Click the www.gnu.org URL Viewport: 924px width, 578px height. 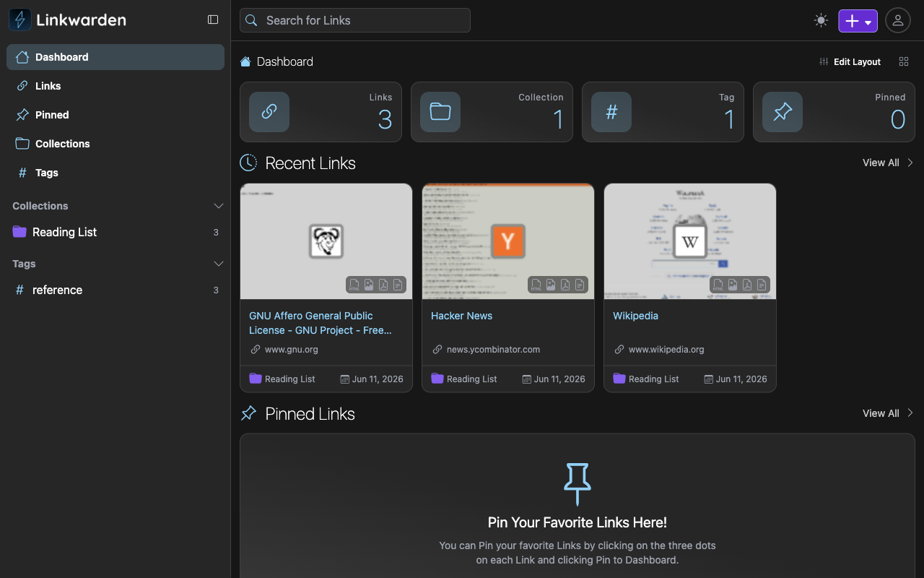click(292, 349)
